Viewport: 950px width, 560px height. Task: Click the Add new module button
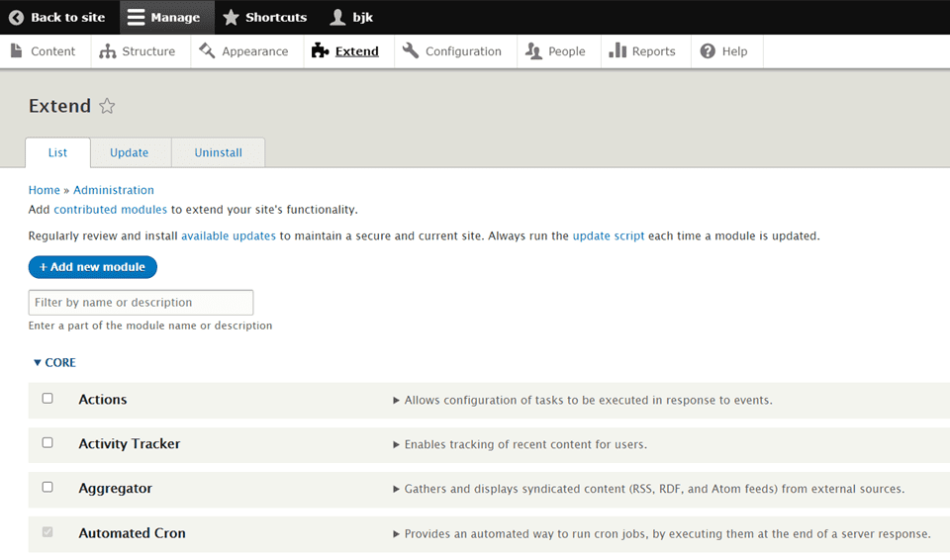(x=93, y=267)
